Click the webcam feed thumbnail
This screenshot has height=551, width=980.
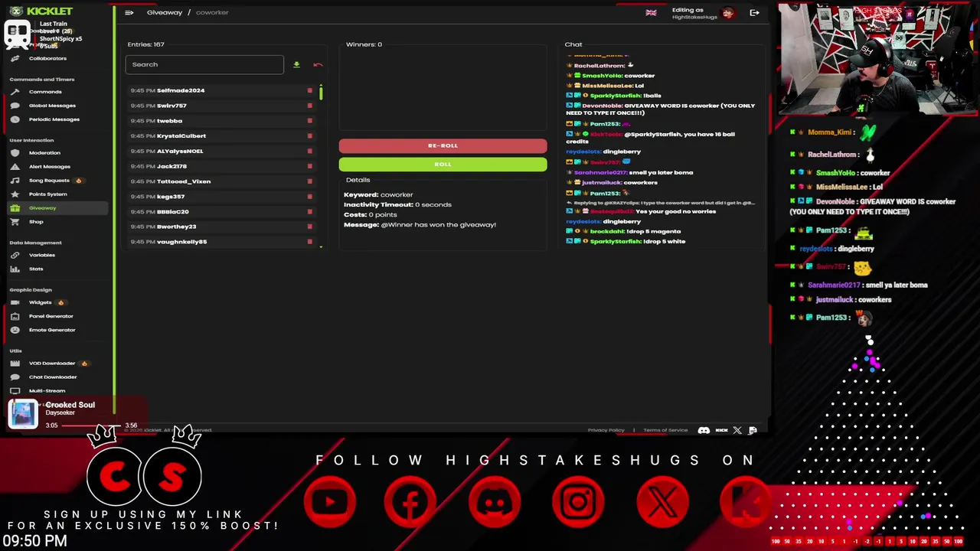(878, 59)
